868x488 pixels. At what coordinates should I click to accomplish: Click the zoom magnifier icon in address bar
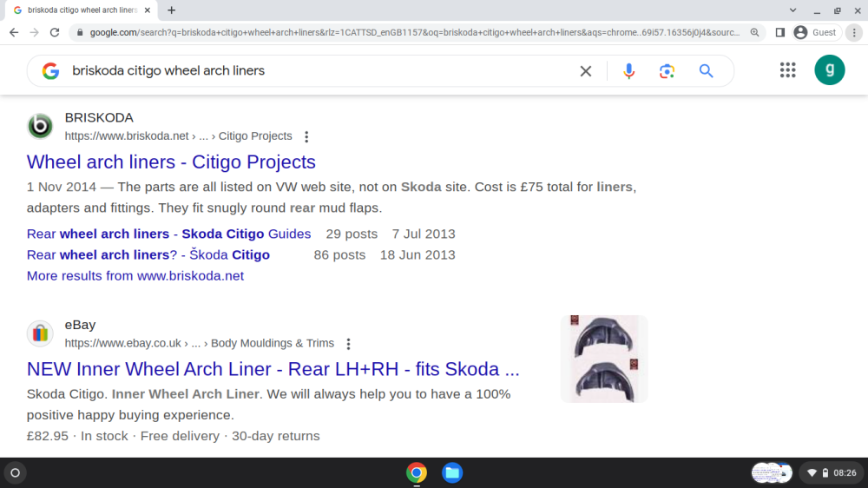click(x=754, y=33)
